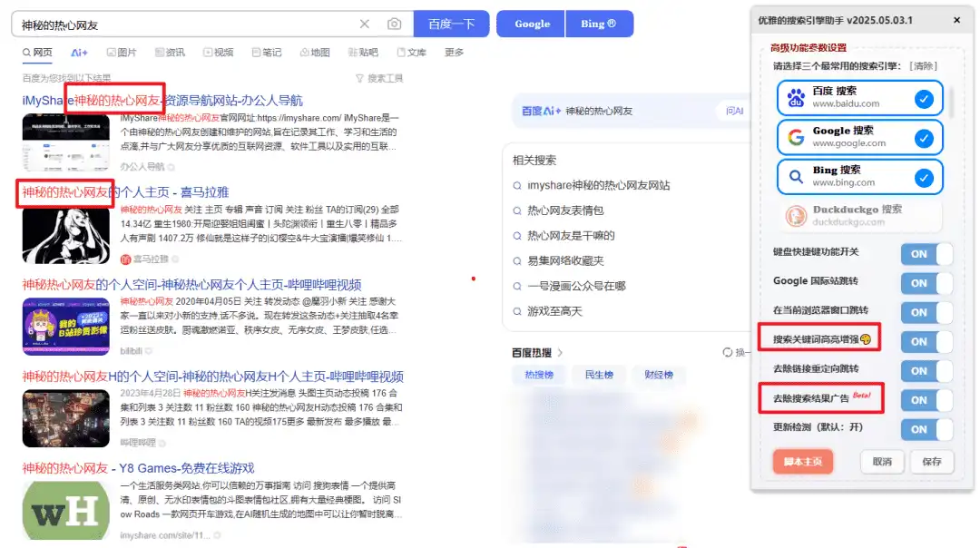Open 更多 search categories

pos(454,53)
